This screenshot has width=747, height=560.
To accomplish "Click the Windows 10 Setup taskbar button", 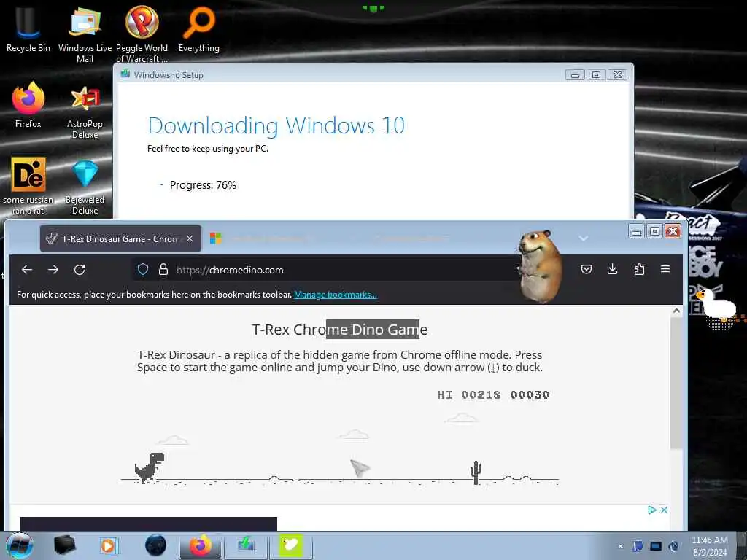I will click(246, 545).
